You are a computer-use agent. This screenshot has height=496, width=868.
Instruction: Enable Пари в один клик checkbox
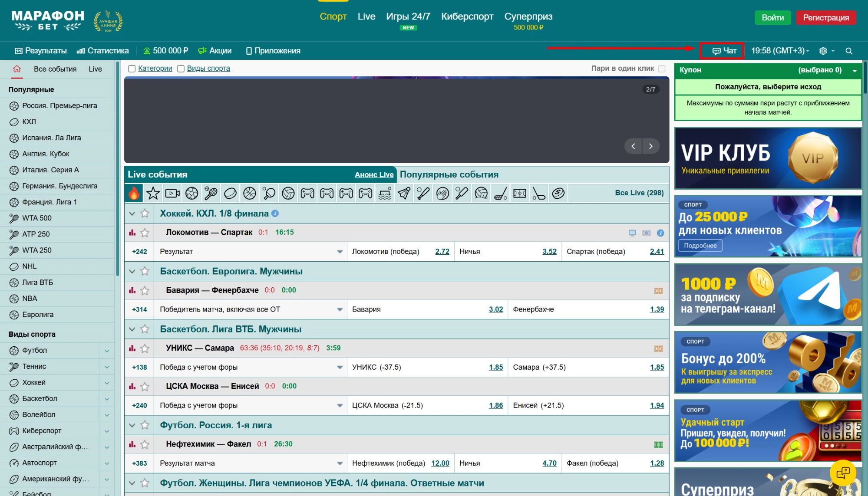pyautogui.click(x=662, y=69)
